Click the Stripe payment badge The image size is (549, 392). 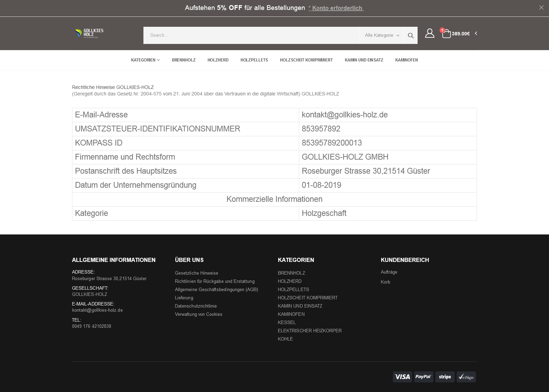click(445, 377)
